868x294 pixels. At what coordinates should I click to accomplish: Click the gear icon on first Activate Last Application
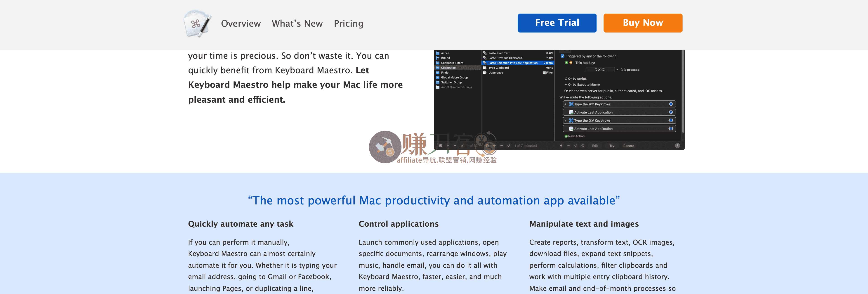pos(670,112)
